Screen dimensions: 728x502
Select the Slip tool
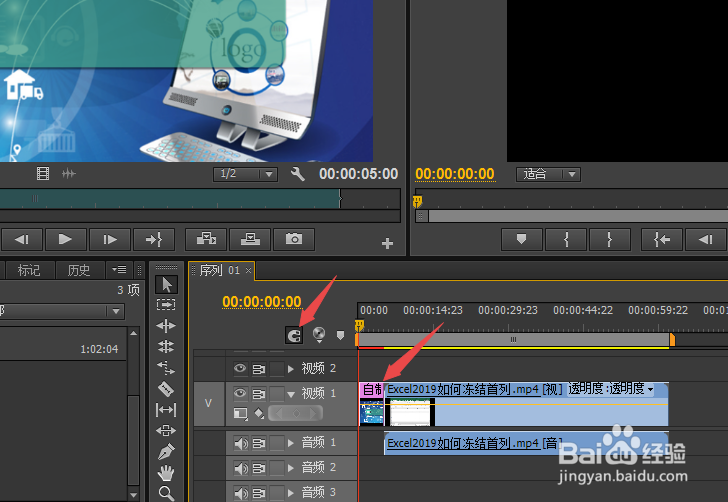(x=166, y=410)
